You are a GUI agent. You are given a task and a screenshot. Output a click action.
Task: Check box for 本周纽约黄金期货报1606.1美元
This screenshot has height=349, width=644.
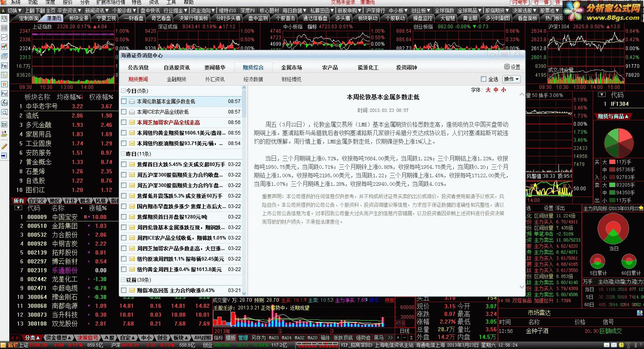click(x=124, y=133)
